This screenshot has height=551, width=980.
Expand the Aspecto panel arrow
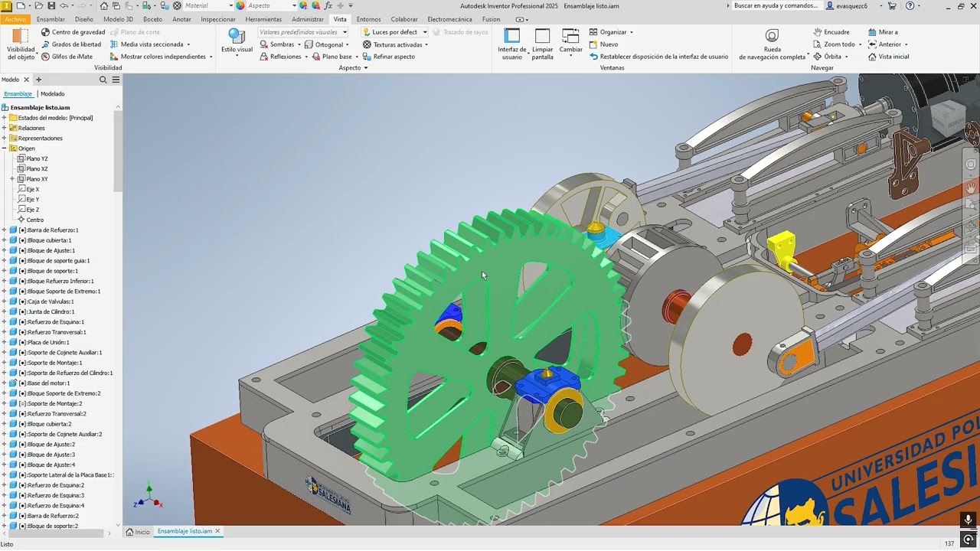pos(365,68)
